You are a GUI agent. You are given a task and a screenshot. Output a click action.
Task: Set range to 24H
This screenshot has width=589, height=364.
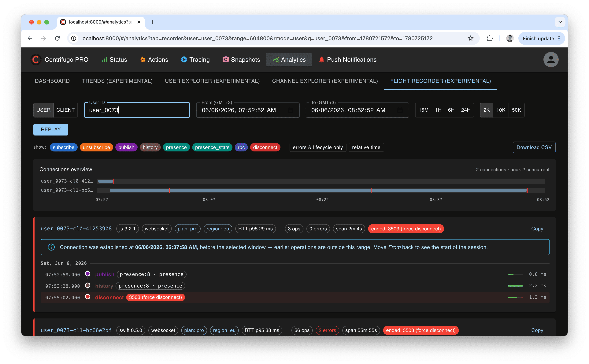click(x=465, y=110)
